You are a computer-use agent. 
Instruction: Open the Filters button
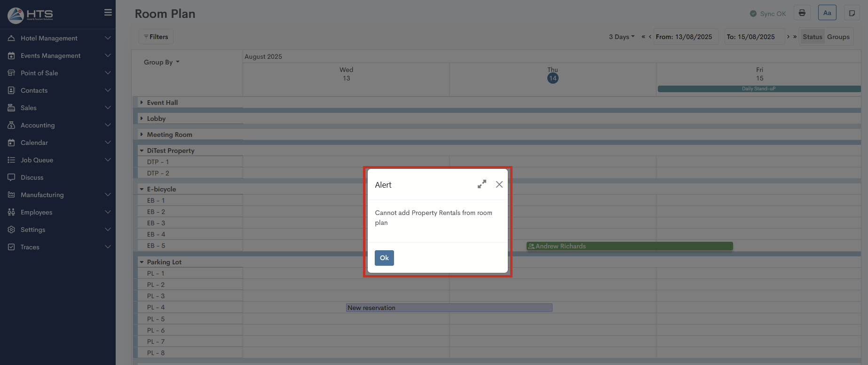coord(156,37)
